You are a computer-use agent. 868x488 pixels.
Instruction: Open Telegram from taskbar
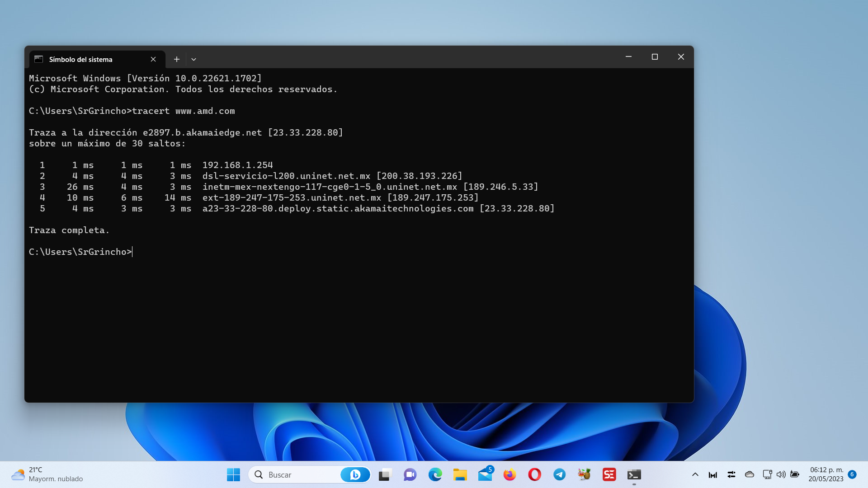point(559,474)
